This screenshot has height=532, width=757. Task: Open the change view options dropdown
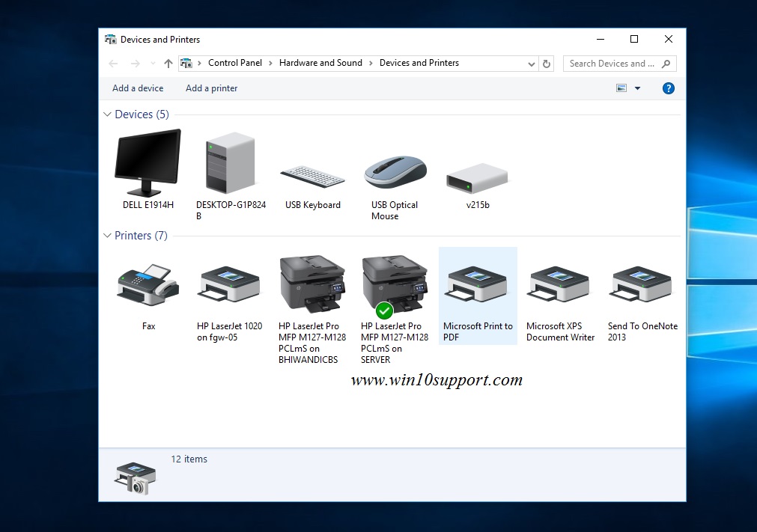coord(638,88)
